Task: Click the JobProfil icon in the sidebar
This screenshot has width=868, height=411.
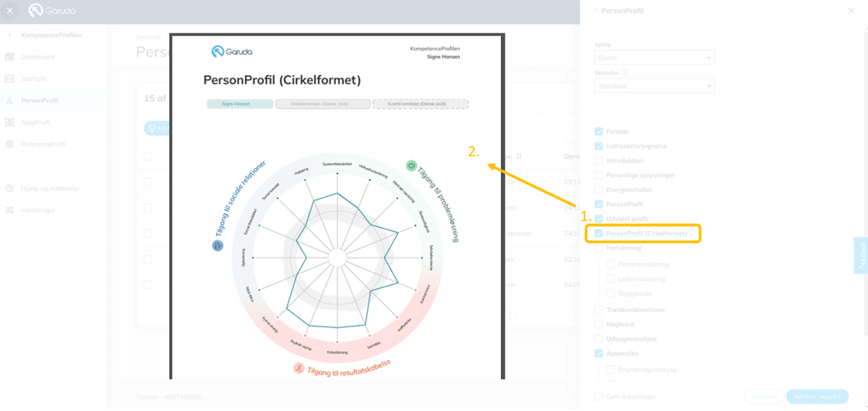Action: (x=9, y=78)
